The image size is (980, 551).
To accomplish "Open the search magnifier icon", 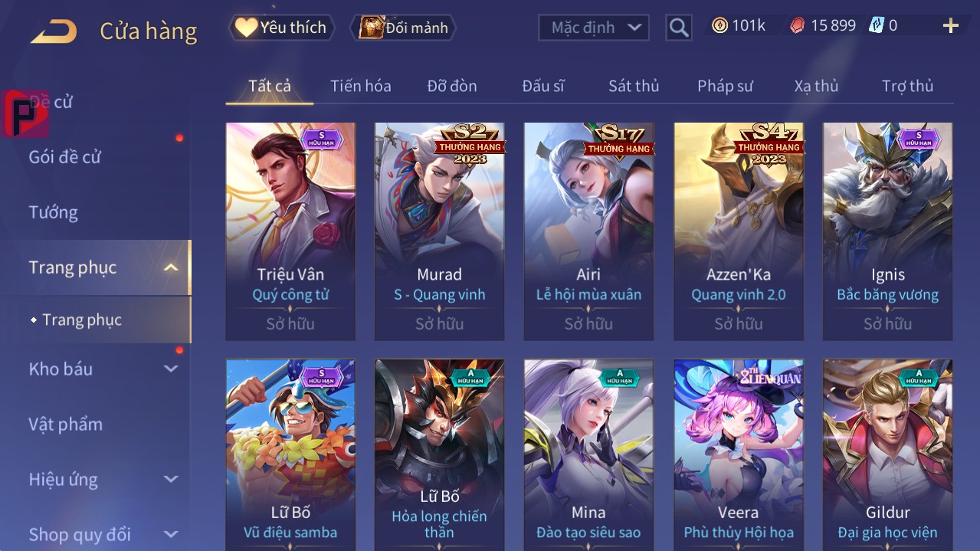I will [678, 28].
